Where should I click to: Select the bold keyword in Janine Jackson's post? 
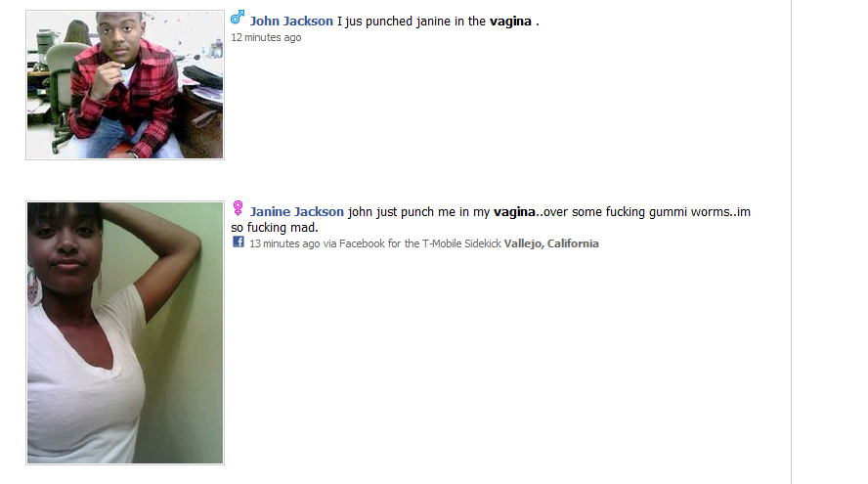pyautogui.click(x=514, y=211)
